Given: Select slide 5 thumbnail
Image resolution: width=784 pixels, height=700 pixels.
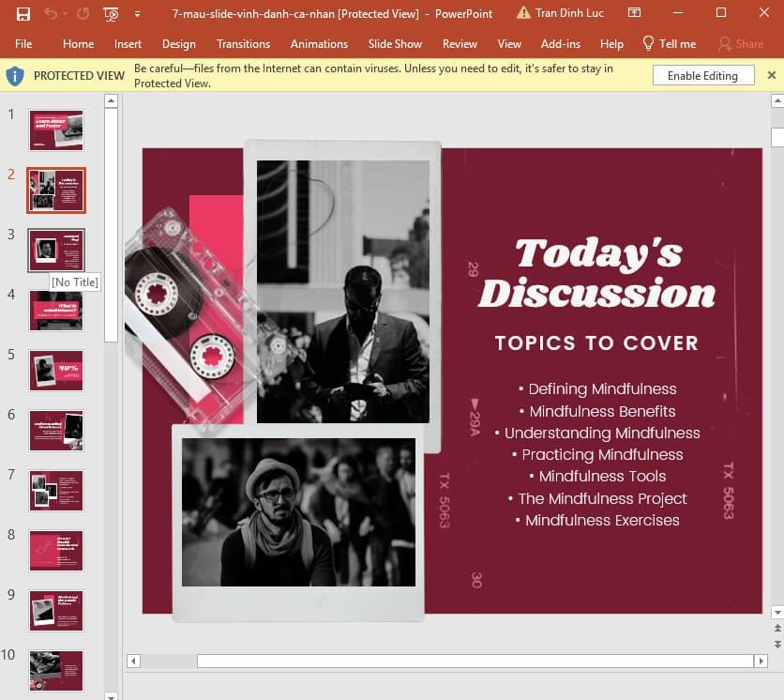Looking at the screenshot, I should (x=56, y=371).
